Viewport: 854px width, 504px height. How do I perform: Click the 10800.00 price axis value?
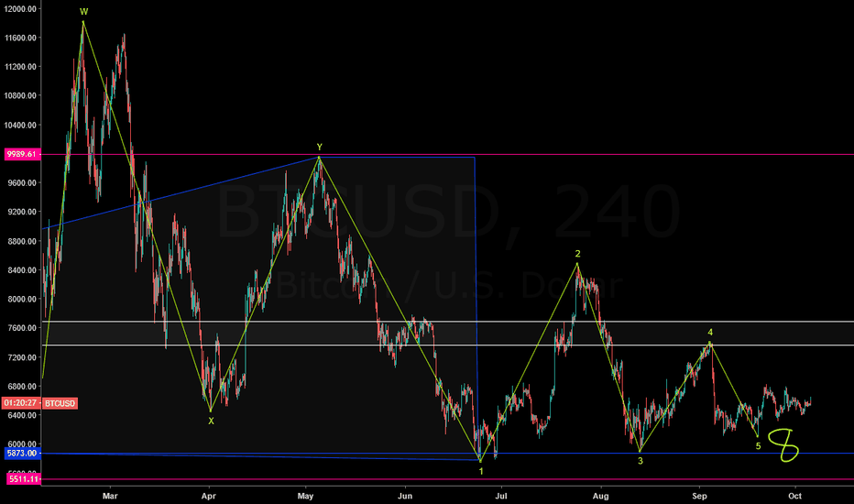pyautogui.click(x=21, y=95)
